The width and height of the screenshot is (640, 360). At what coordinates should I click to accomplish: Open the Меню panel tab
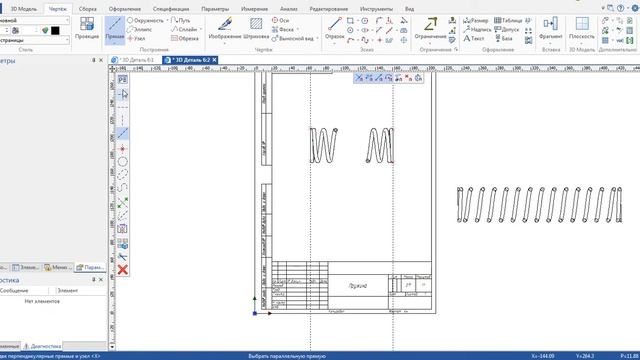[x=58, y=267]
